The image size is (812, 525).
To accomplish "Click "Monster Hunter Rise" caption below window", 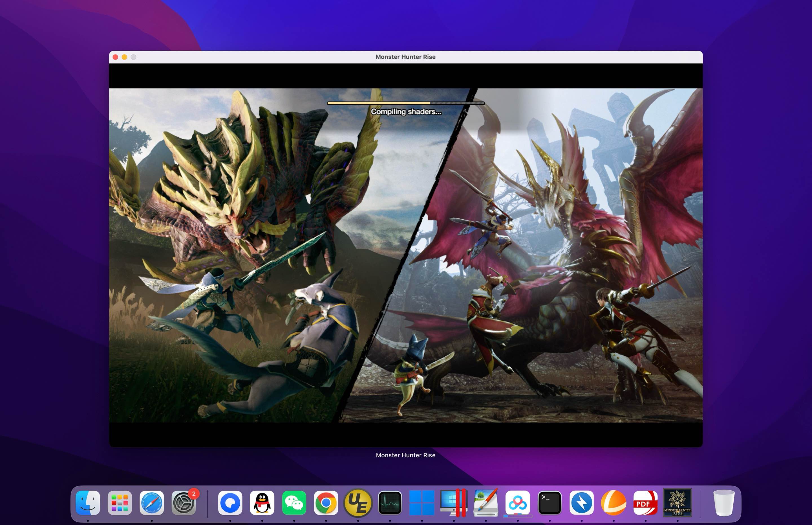I will (x=406, y=455).
